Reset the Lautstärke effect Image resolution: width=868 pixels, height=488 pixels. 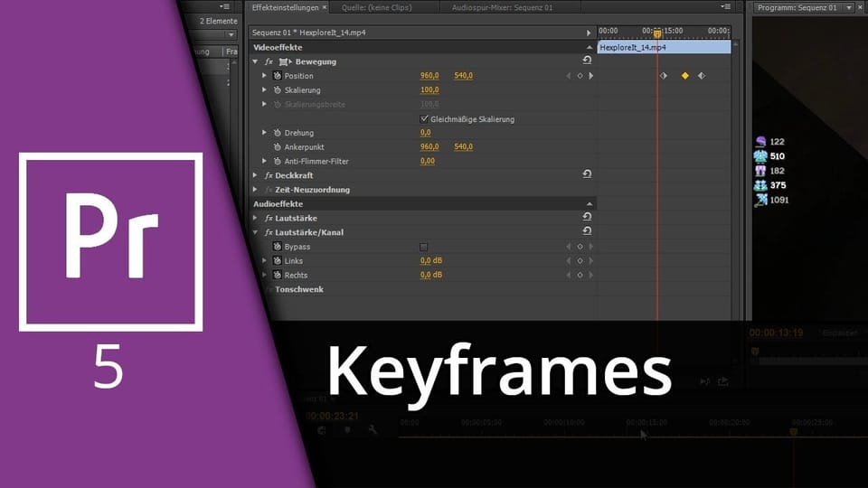click(587, 217)
